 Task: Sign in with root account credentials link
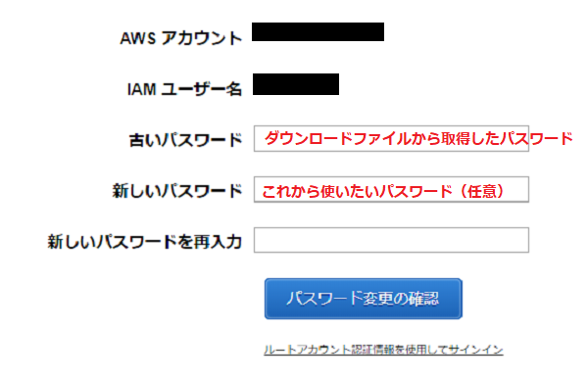click(383, 350)
